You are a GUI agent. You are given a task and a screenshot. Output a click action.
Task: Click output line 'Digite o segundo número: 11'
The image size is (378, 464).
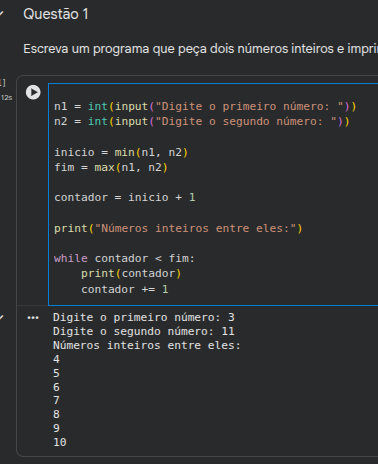point(144,331)
